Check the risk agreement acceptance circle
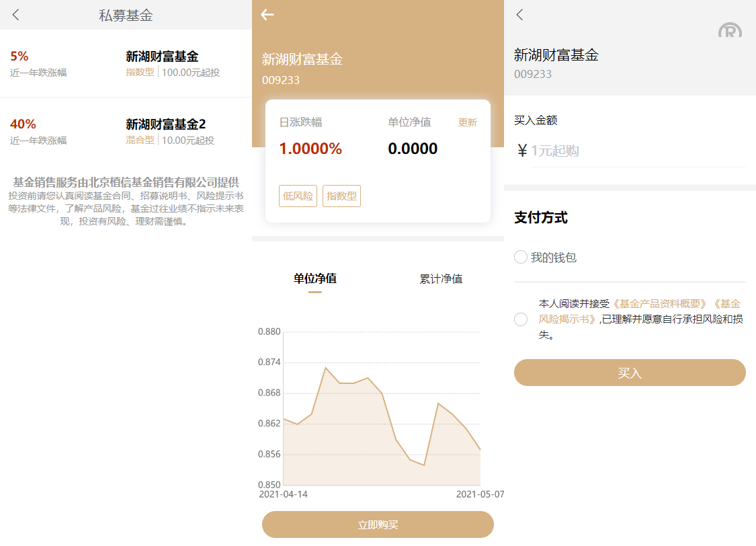This screenshot has height=546, width=756. (521, 319)
